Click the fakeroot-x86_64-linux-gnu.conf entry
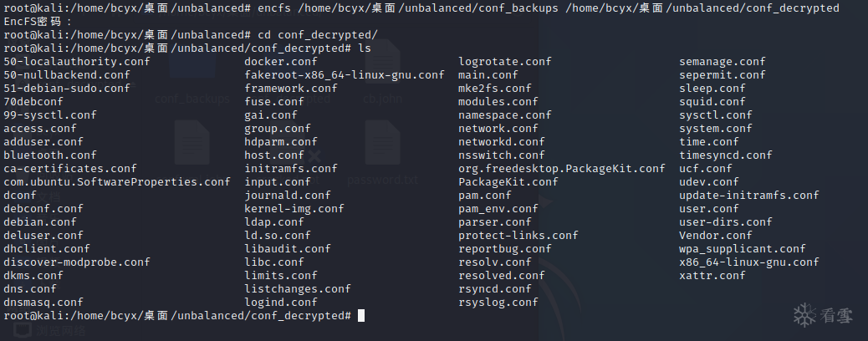 344,75
